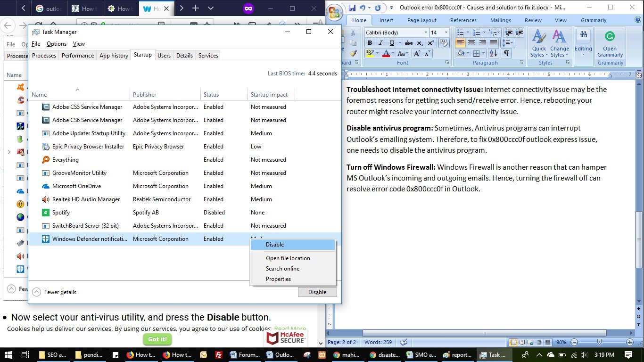Click the Words: 259 status bar counter
The image size is (644, 362).
click(x=378, y=342)
